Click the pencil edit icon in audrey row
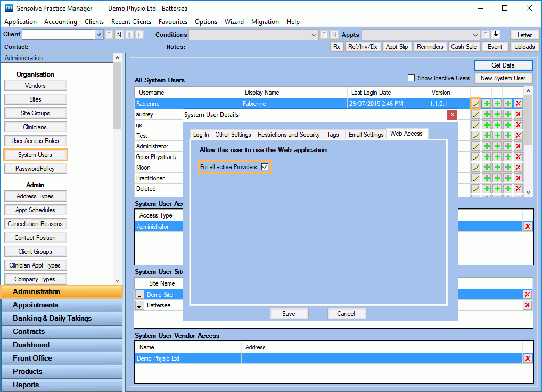The height and width of the screenshot is (392, 542). tap(475, 114)
